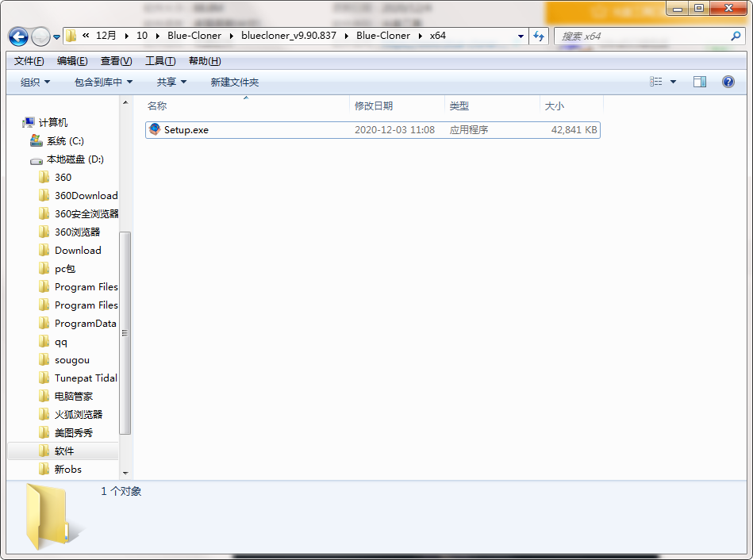753x560 pixels.
Task: Open the 火狐浏览器 folder
Action: tap(79, 415)
